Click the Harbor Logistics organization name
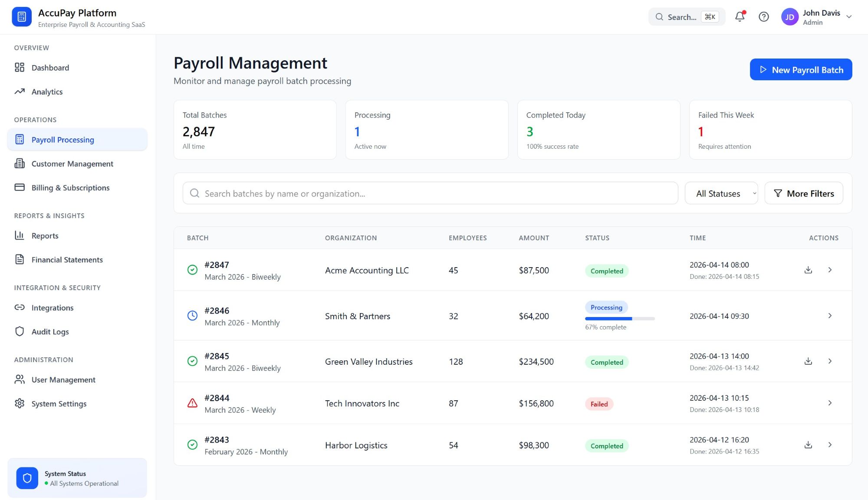 pyautogui.click(x=356, y=445)
